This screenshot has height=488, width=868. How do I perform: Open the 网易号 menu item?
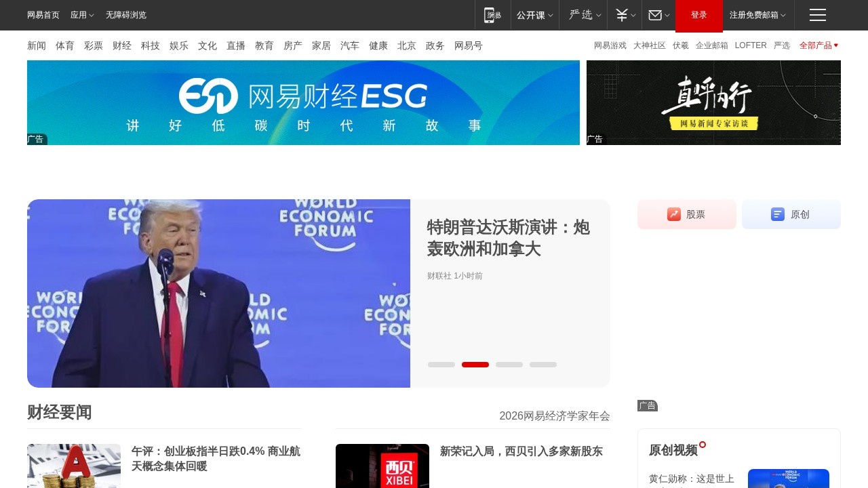pyautogui.click(x=468, y=45)
